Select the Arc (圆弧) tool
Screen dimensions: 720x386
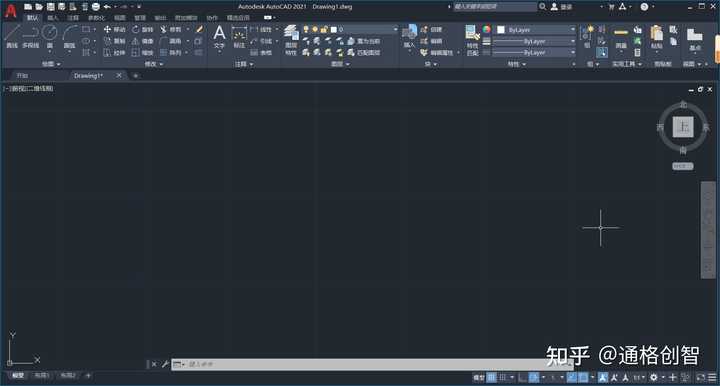coord(69,37)
